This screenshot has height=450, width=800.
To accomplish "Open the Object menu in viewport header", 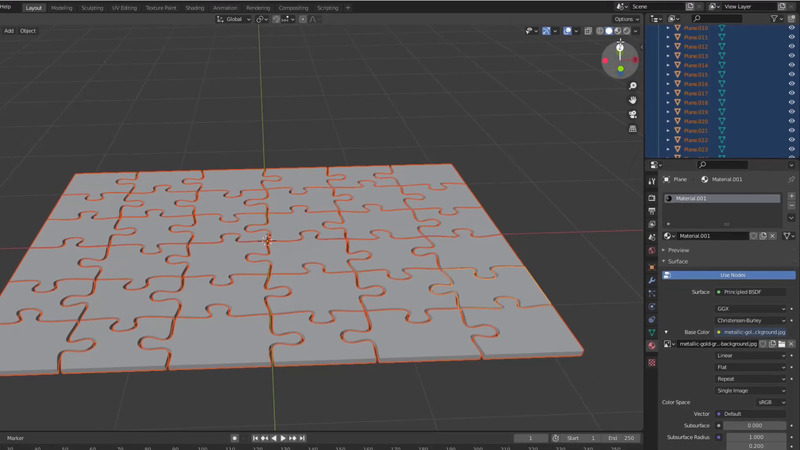I will click(28, 31).
